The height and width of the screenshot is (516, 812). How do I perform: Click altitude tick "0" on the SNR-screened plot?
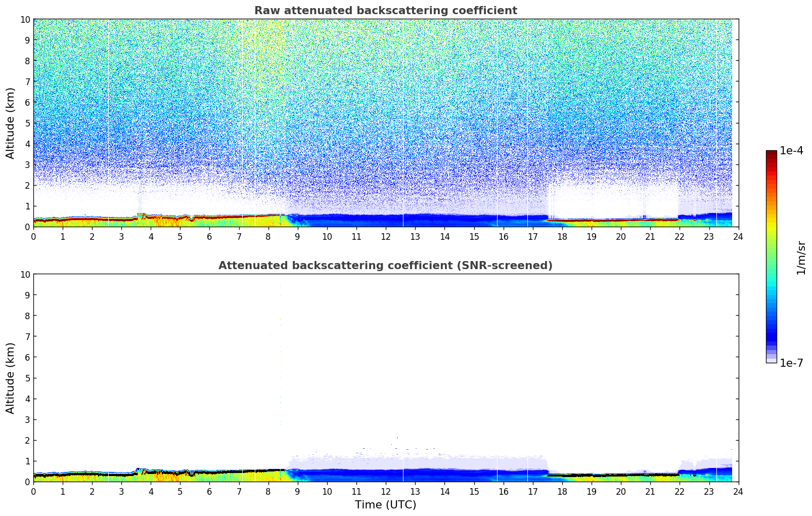(x=27, y=482)
